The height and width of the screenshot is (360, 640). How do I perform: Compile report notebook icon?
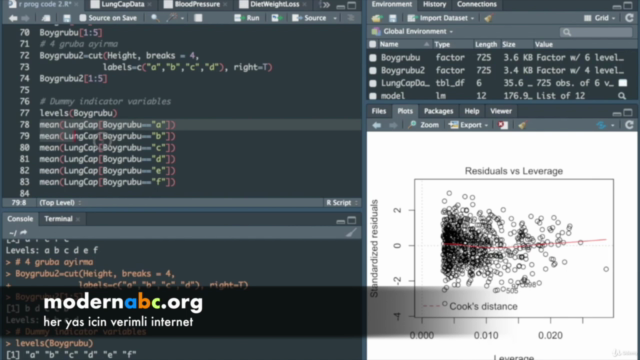click(198, 18)
